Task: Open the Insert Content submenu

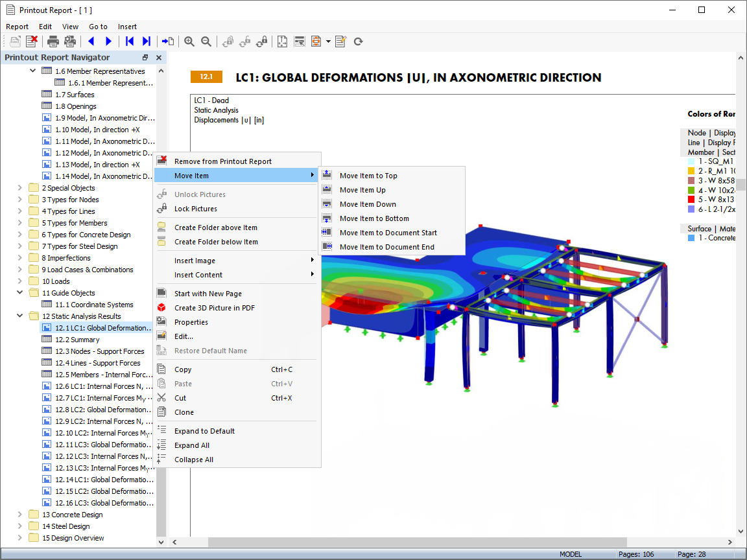Action: (237, 275)
